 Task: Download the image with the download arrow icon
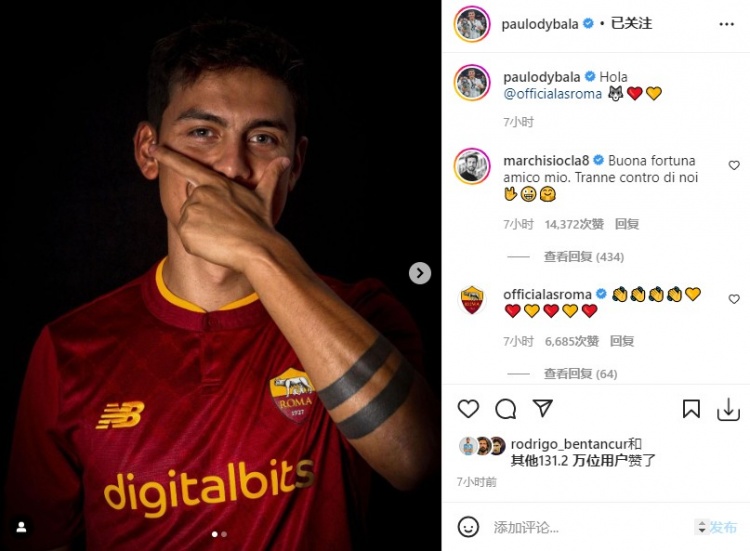(x=728, y=409)
